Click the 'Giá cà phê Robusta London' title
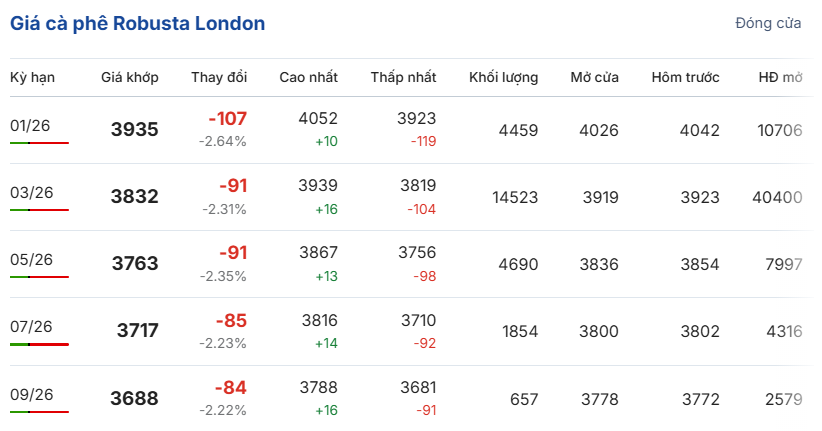The width and height of the screenshot is (822, 431). click(x=138, y=24)
